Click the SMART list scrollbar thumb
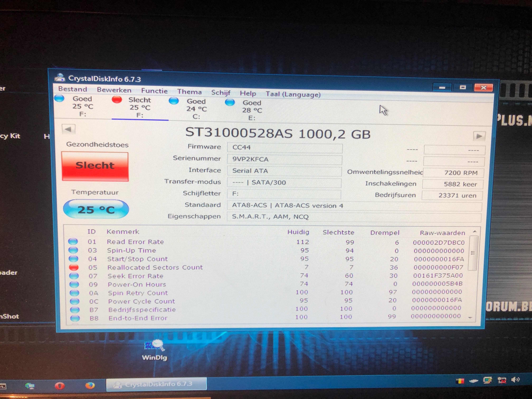This screenshot has width=532, height=399. [x=473, y=253]
